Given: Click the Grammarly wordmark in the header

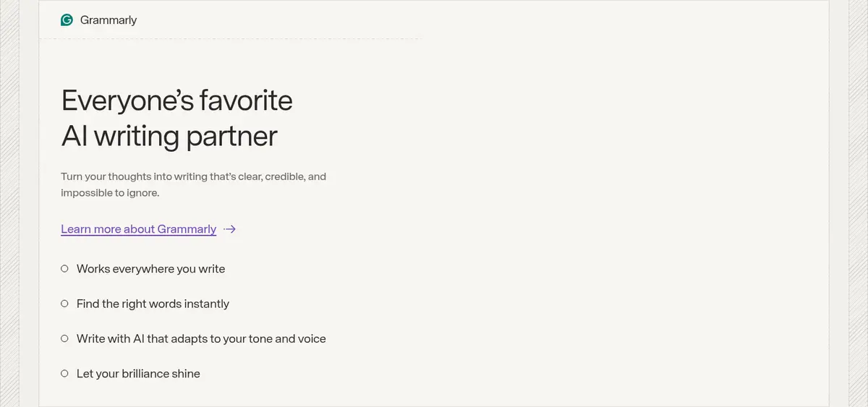Looking at the screenshot, I should click(109, 20).
